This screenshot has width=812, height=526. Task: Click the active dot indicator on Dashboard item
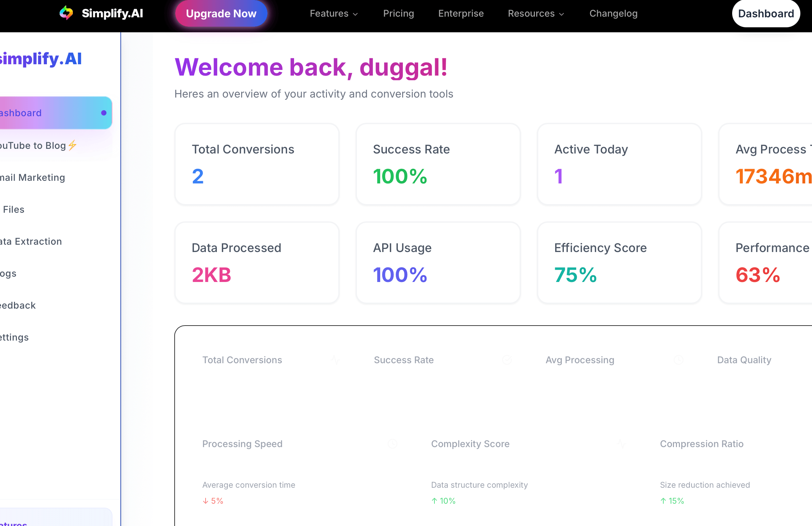pos(104,113)
